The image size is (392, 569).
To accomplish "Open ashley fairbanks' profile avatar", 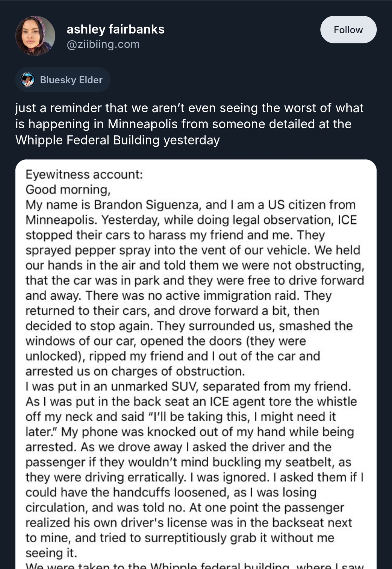I will [35, 36].
